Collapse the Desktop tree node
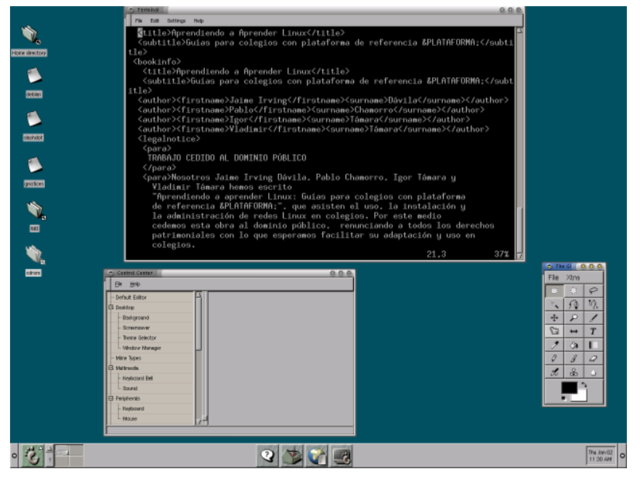Viewport: 640px width, 479px height. [111, 307]
